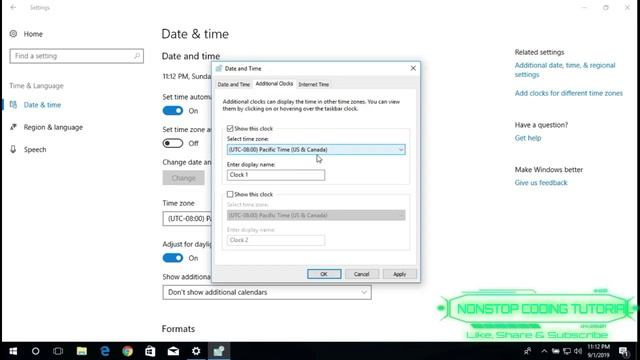The width and height of the screenshot is (640, 360).
Task: Click OK in the dialog
Action: click(x=324, y=274)
